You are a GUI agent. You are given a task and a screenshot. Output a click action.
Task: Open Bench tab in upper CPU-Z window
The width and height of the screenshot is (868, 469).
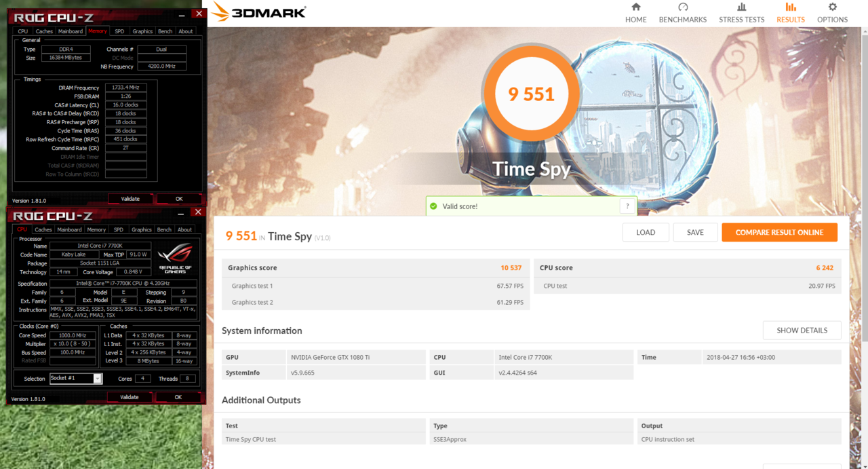point(165,31)
